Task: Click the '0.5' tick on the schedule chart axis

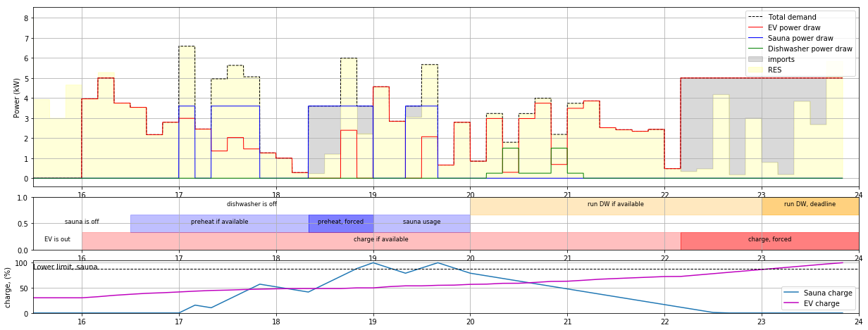Action: click(23, 224)
